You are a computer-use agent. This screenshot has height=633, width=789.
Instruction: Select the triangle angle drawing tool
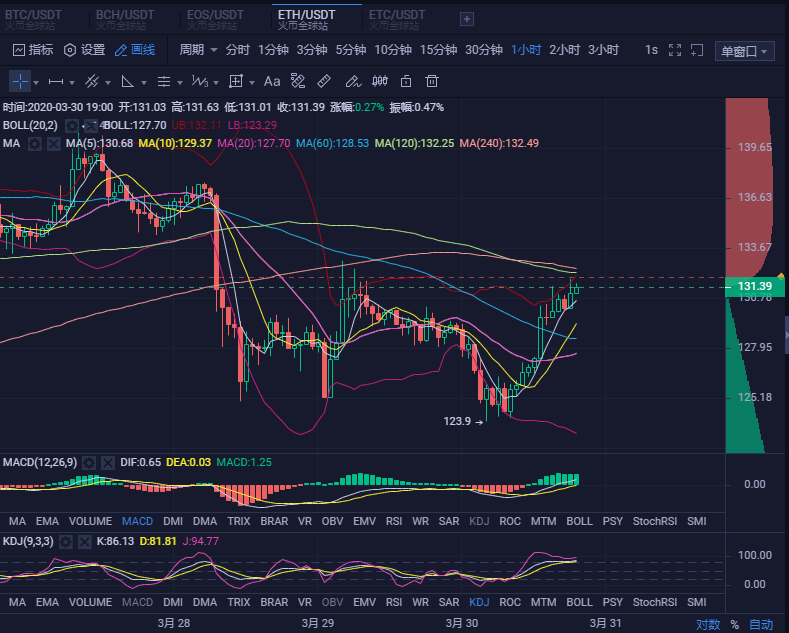point(127,82)
